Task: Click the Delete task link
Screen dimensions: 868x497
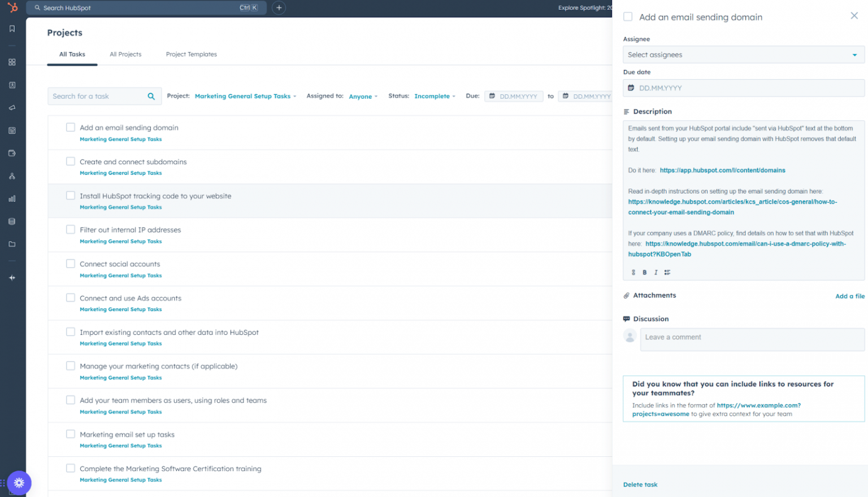Action: coord(640,484)
